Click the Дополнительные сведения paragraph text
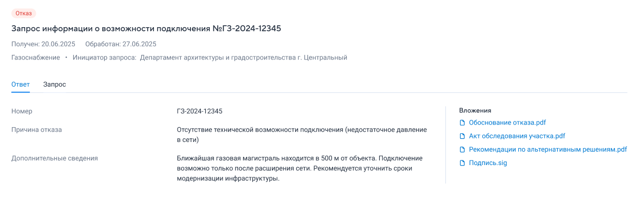Image resolution: width=644 pixels, height=203 pixels. [x=300, y=168]
